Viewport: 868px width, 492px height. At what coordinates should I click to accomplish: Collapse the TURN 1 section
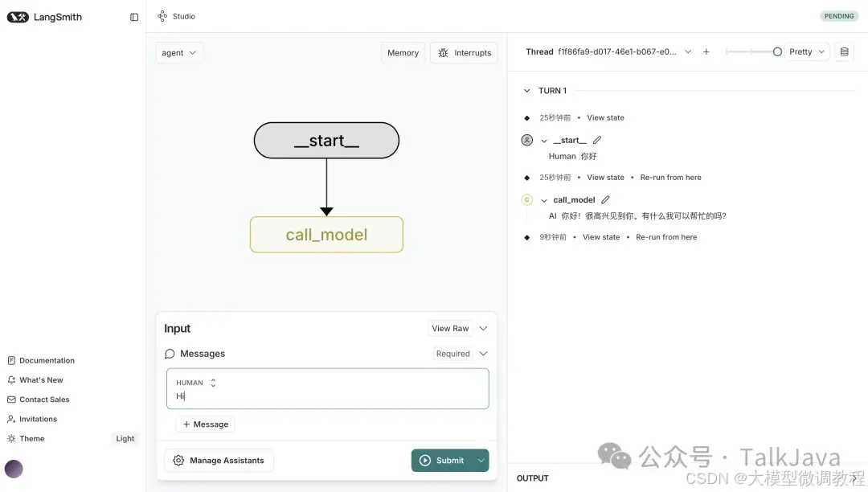point(527,91)
